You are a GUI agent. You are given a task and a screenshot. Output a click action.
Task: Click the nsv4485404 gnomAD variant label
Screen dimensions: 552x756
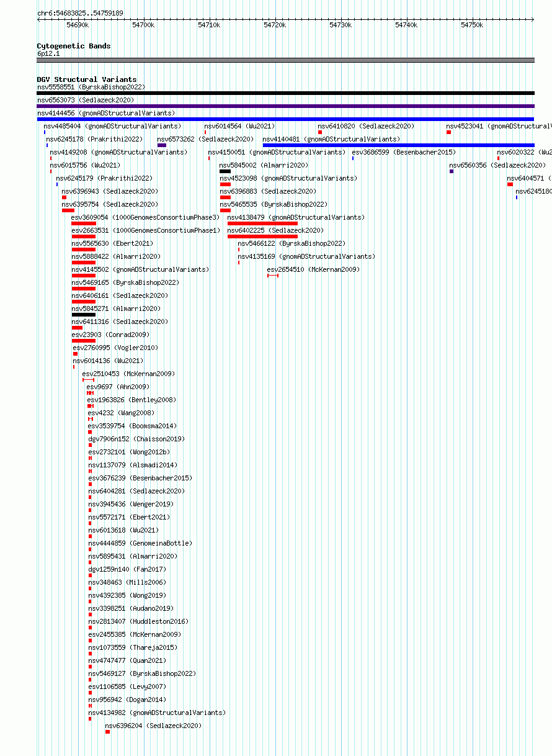coord(112,126)
